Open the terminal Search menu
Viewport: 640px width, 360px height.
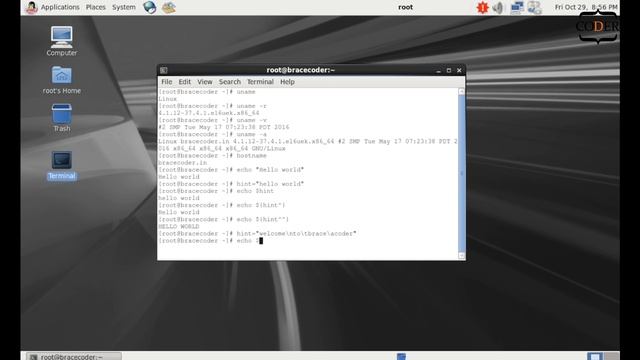(229, 82)
